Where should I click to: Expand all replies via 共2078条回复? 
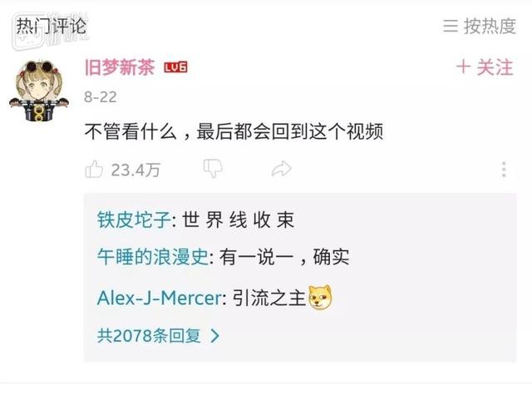(159, 336)
